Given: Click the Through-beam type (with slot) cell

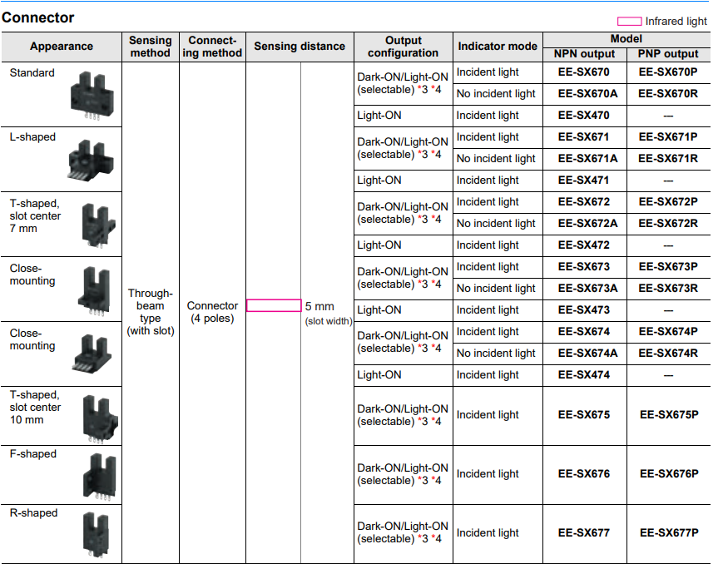Looking at the screenshot, I should (151, 312).
